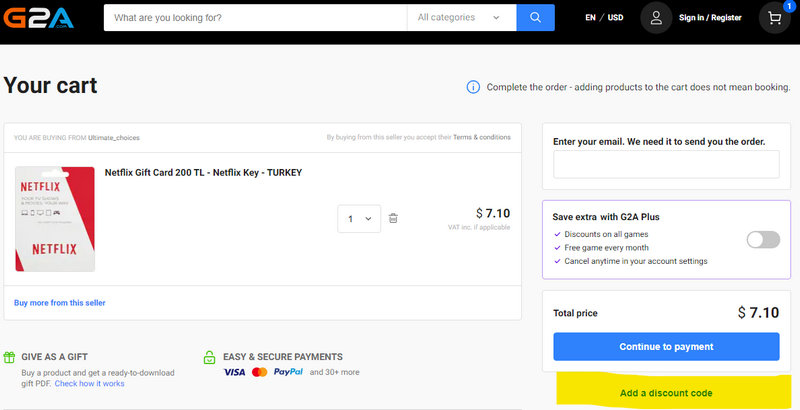Click the email address input field
This screenshot has height=410, width=800.
click(x=666, y=165)
